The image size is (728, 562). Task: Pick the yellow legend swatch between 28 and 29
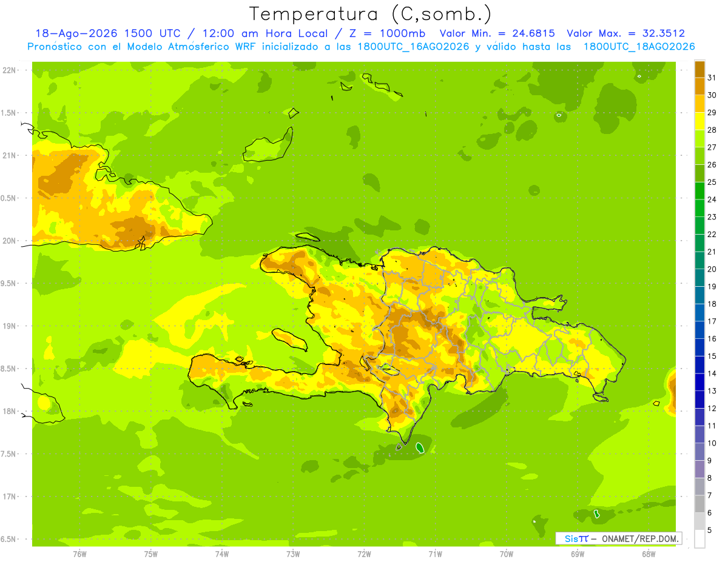coord(699,121)
